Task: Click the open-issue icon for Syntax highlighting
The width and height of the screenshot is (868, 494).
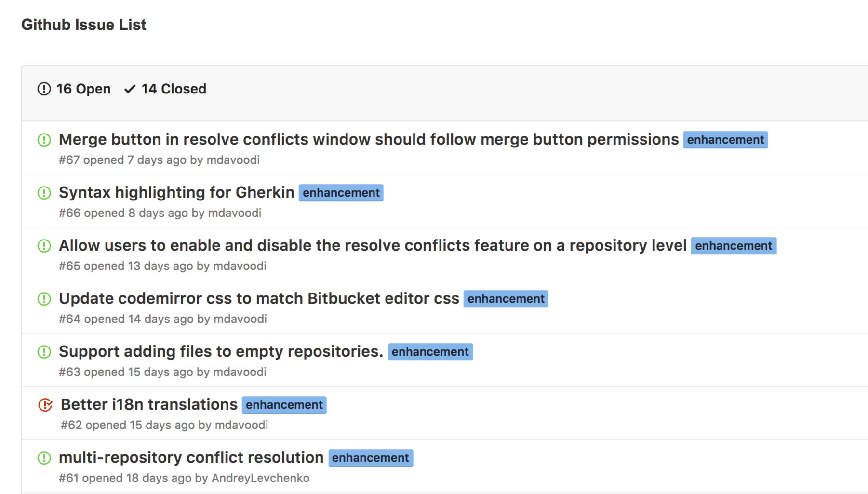Action: (x=44, y=193)
